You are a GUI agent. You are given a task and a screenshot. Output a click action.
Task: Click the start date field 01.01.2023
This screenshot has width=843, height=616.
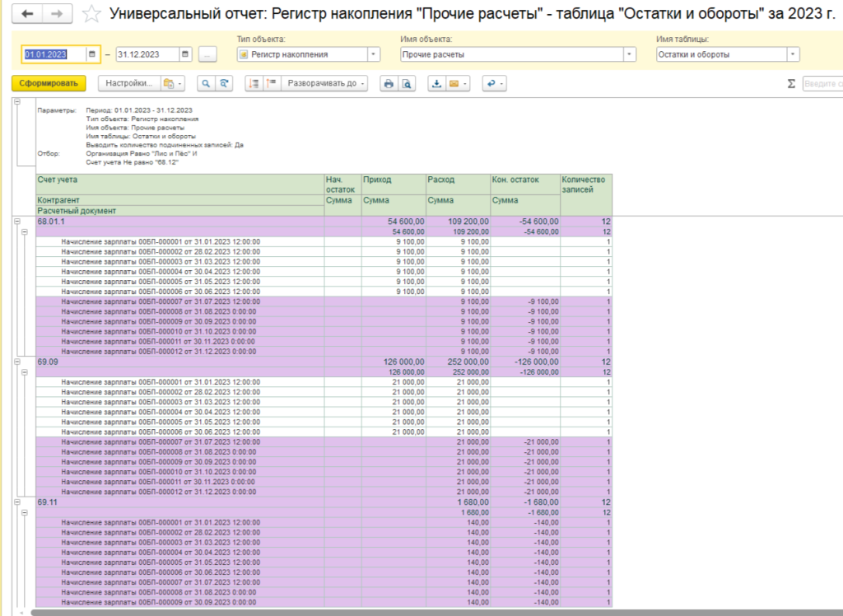54,54
